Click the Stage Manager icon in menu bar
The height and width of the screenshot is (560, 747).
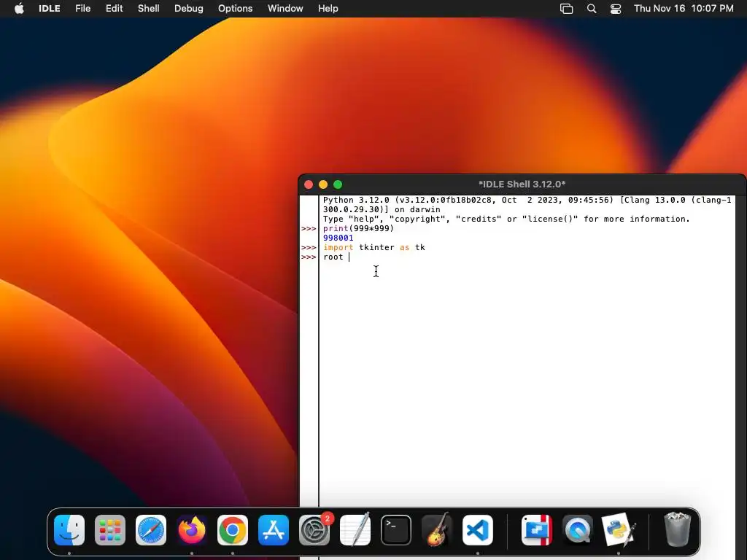[x=566, y=9]
